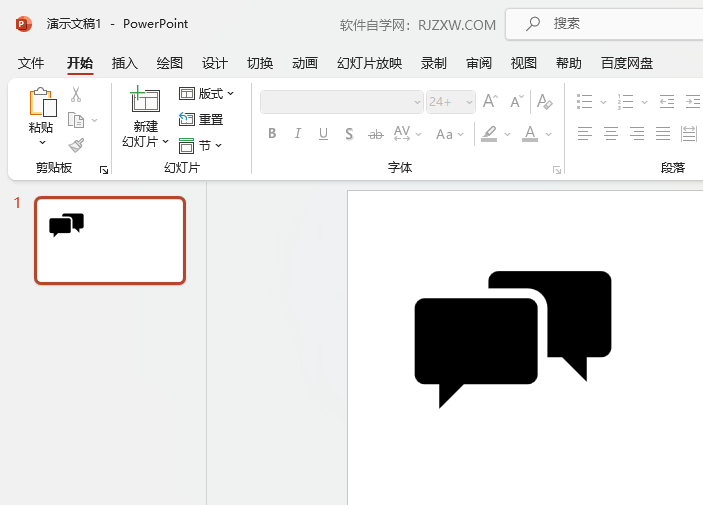Click Clear All Formatting icon
Viewport: 703px width, 505px height.
545,101
